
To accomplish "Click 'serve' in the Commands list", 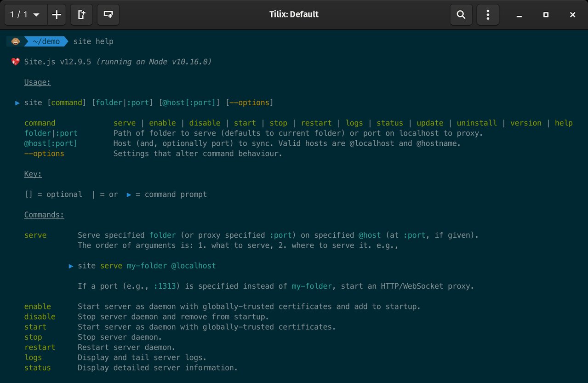I will point(35,235).
